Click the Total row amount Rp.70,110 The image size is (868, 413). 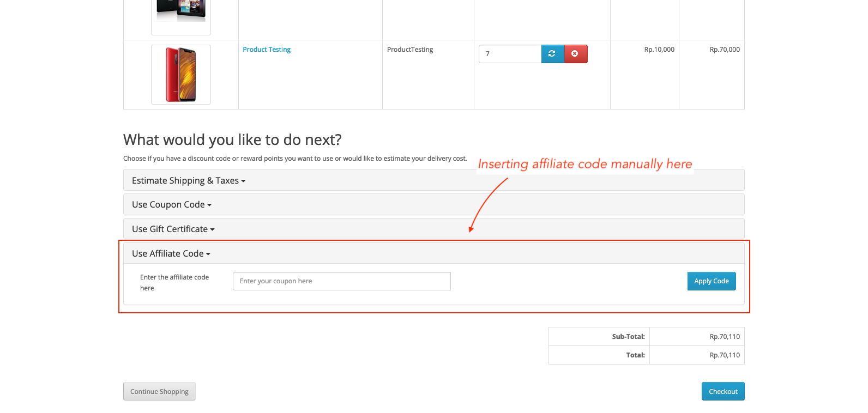(x=724, y=355)
